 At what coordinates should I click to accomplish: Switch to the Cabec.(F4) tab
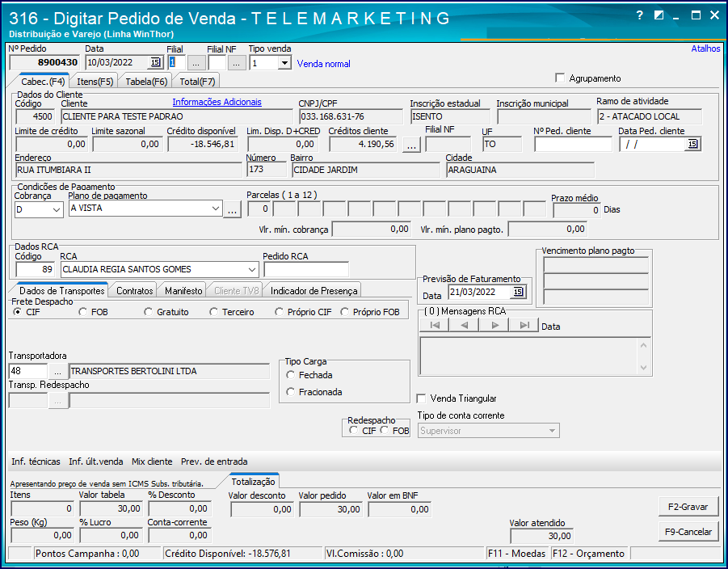43,82
